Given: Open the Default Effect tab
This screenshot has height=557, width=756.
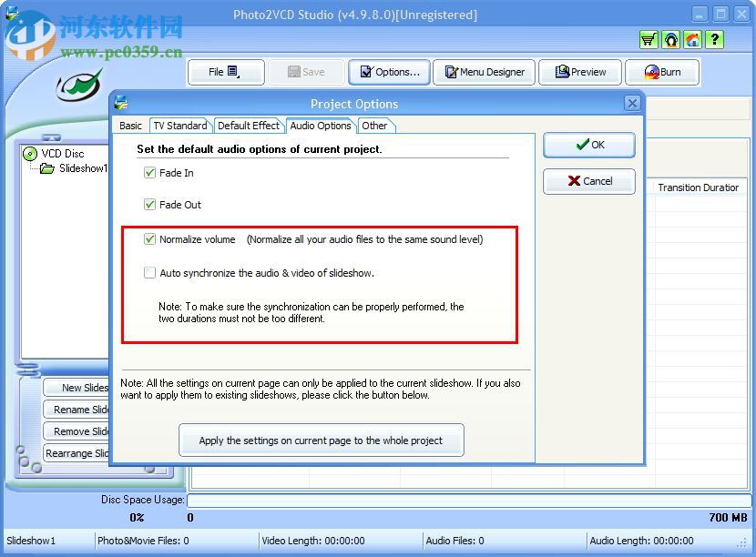Looking at the screenshot, I should click(249, 126).
